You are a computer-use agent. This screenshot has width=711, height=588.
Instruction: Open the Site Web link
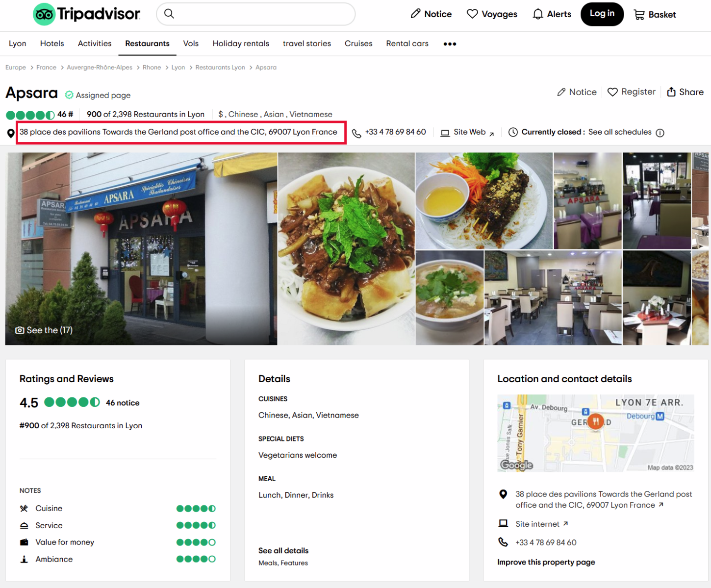click(470, 132)
